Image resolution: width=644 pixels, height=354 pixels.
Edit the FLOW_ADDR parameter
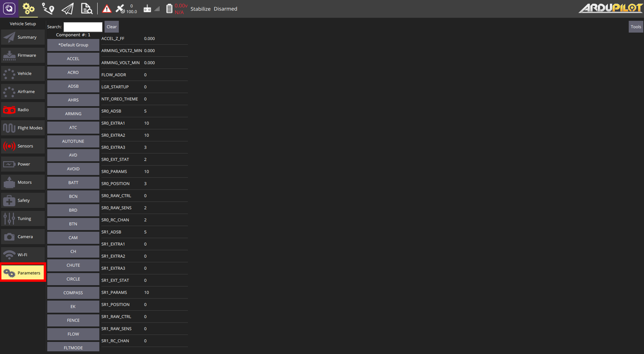(144, 75)
